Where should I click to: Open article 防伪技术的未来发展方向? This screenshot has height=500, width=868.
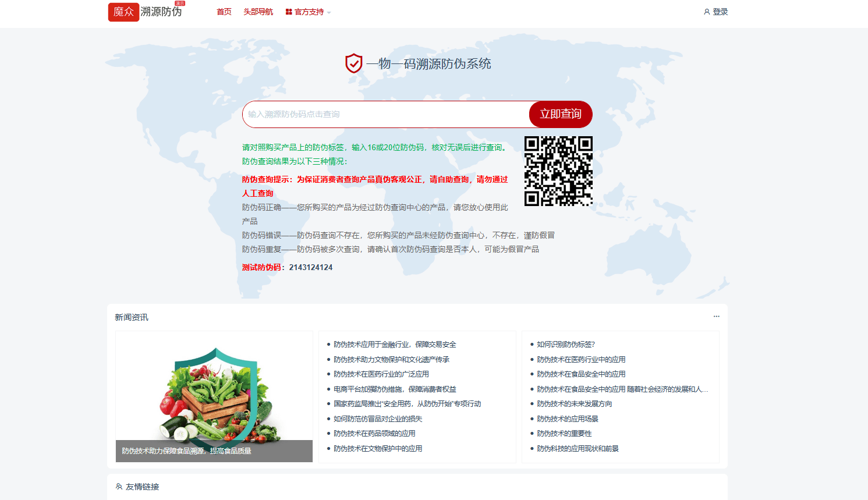(x=574, y=404)
